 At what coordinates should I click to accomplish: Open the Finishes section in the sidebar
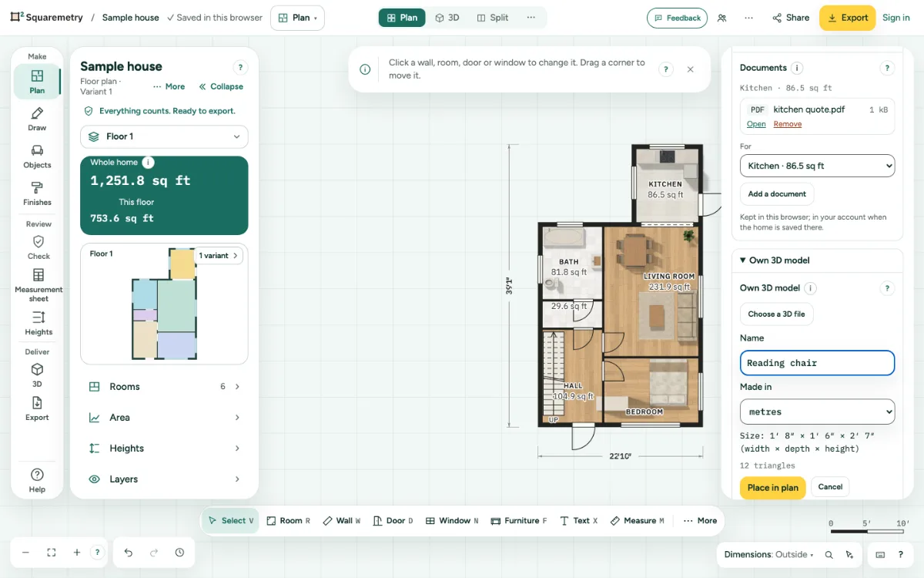tap(37, 194)
